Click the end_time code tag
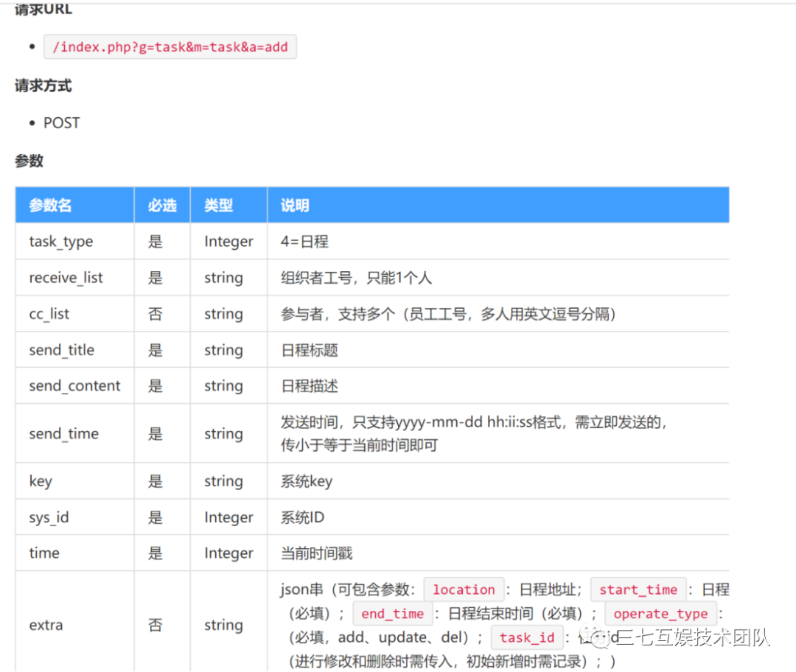 pos(392,613)
